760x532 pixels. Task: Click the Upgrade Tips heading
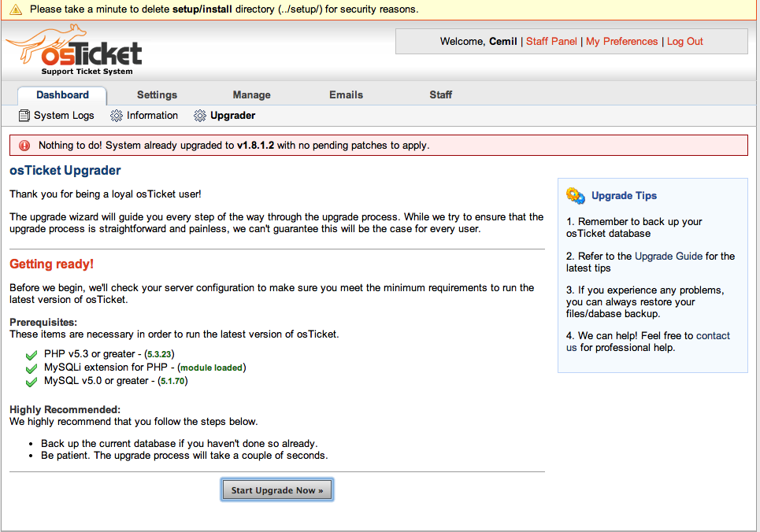click(625, 196)
